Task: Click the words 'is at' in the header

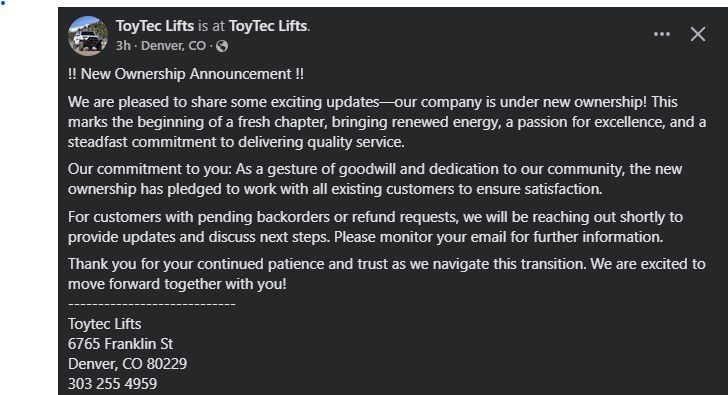Action: pos(211,26)
